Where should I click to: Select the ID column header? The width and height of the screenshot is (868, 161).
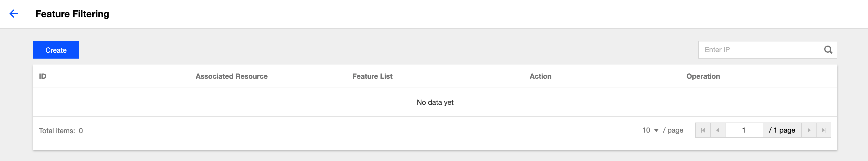coord(43,76)
